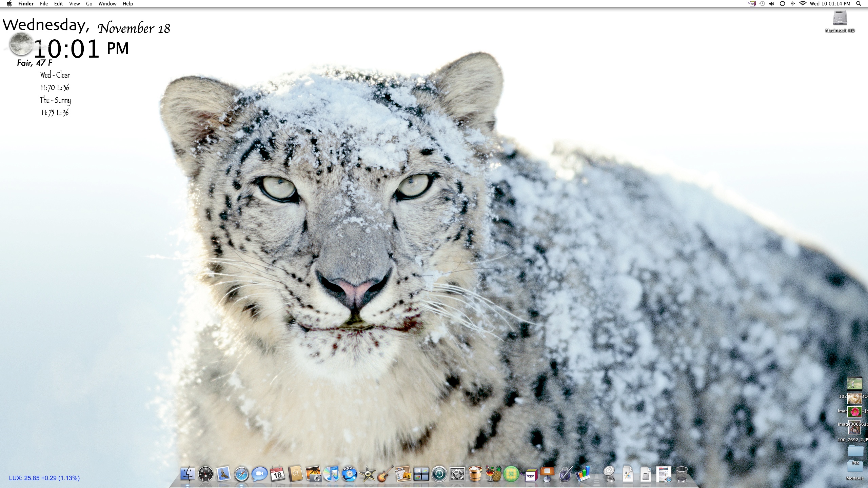Click the moon weather icon widget
This screenshot has width=868, height=488.
(21, 44)
